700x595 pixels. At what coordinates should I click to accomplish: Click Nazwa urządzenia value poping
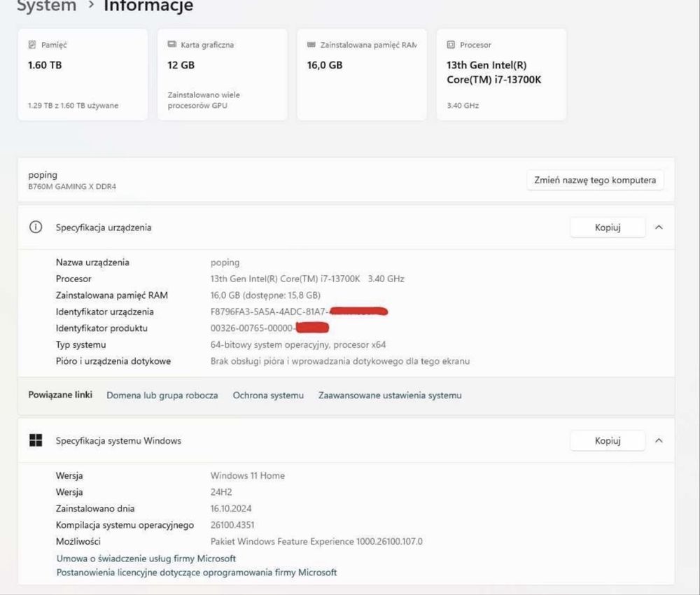(x=225, y=262)
